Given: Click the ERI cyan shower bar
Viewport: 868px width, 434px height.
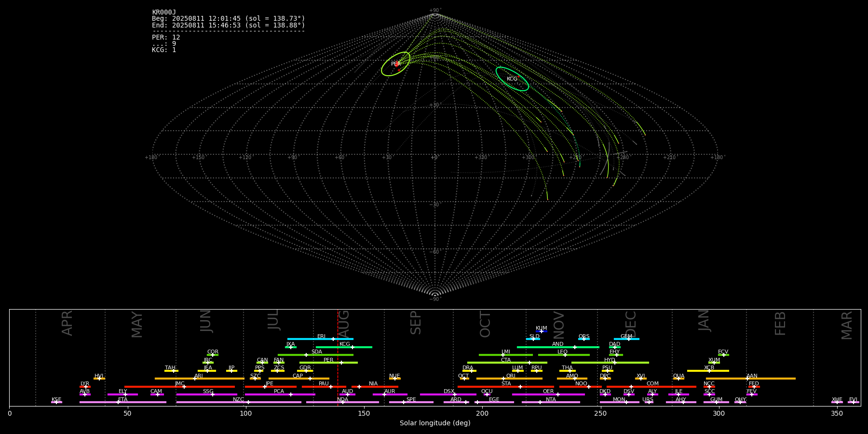Looking at the screenshot, I should coord(320,339).
